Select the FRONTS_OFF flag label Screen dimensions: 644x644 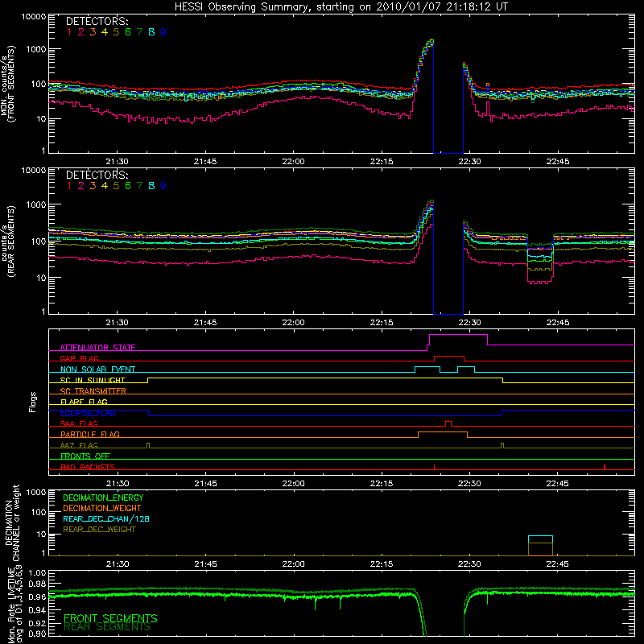85,456
